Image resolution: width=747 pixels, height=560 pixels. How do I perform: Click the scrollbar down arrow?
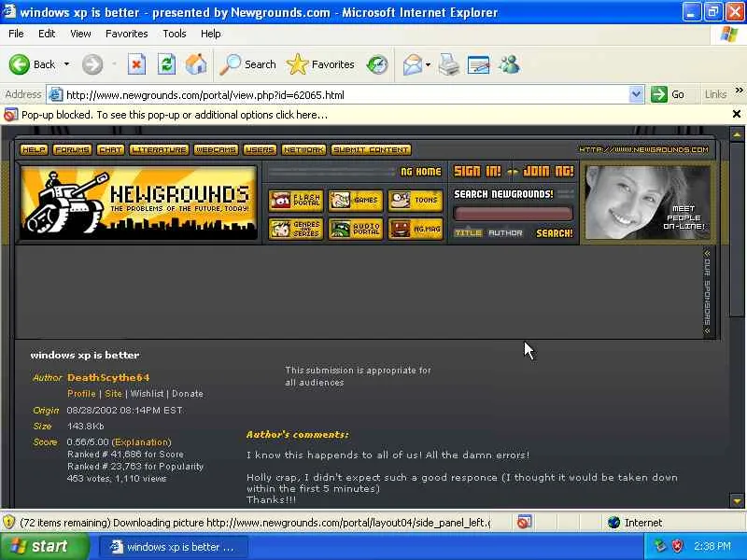(737, 501)
